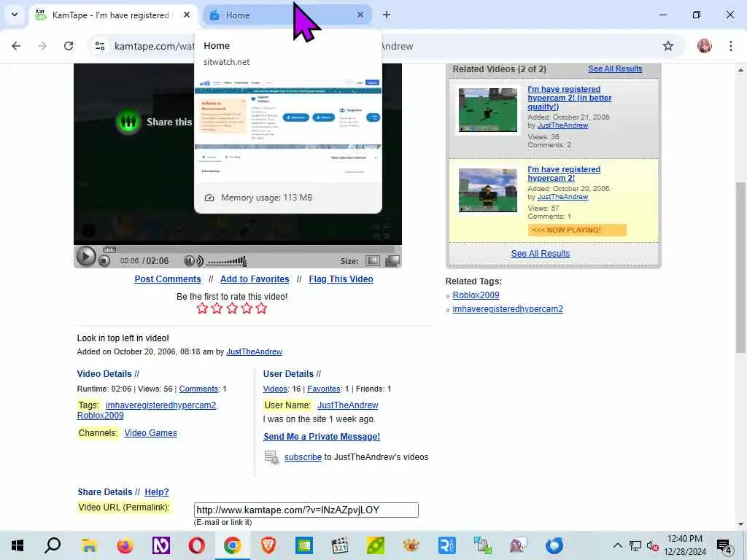The height and width of the screenshot is (560, 747).
Task: Open the Videos link in User Details
Action: [x=275, y=389]
